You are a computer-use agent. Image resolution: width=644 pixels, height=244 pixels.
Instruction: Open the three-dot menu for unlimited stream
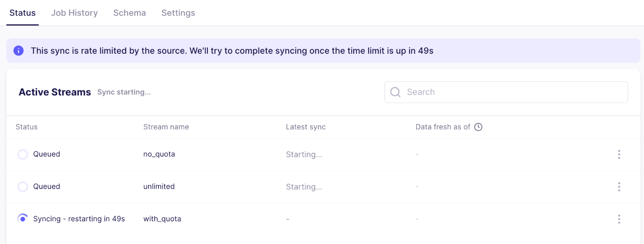[x=619, y=187]
